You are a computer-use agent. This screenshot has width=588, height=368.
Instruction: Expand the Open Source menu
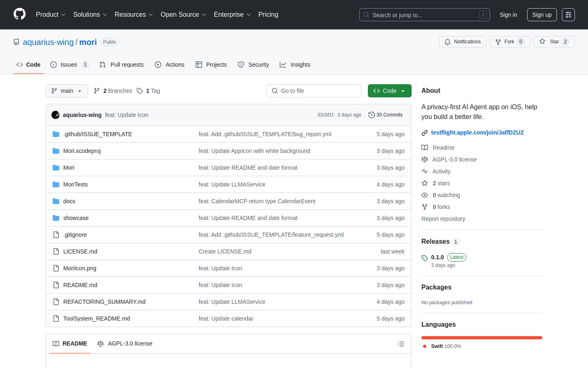pos(184,14)
